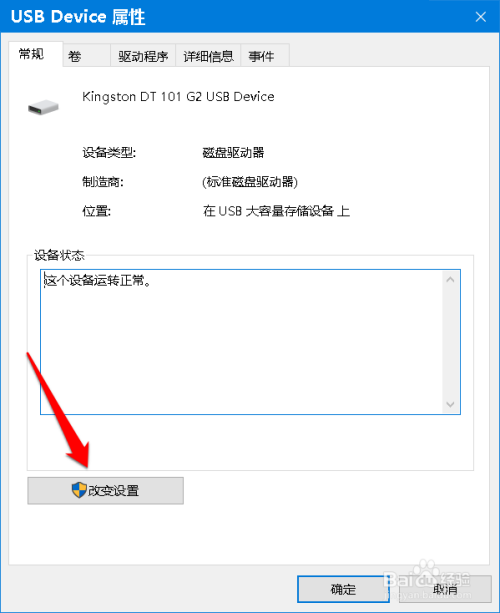Confirm with the 确定 button
This screenshot has height=613, width=500.
(x=343, y=589)
